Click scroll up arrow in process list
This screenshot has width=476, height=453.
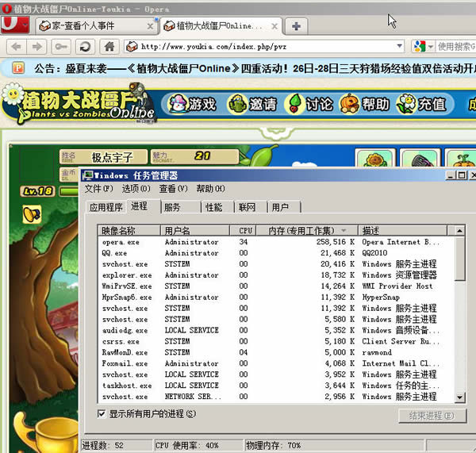tap(459, 231)
